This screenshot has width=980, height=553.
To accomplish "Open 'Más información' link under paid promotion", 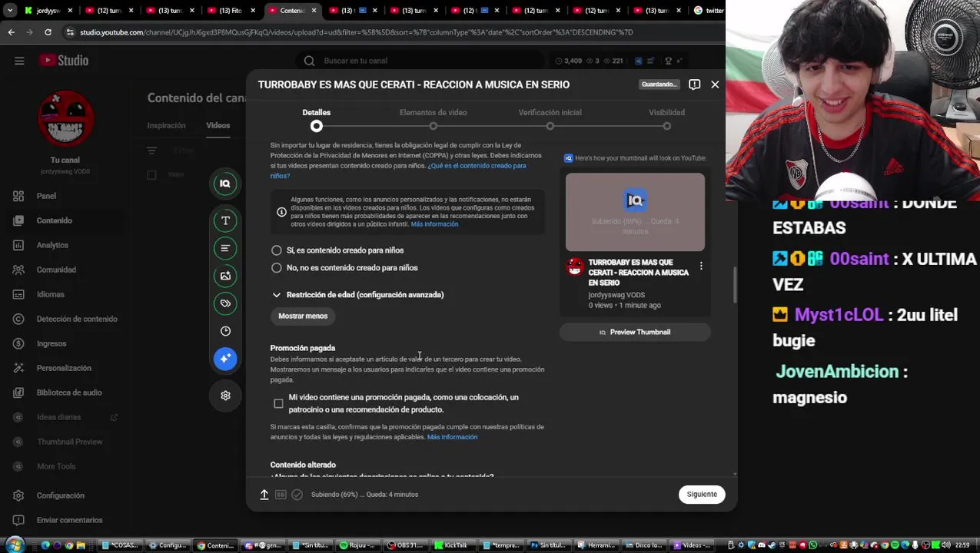I will (x=452, y=437).
